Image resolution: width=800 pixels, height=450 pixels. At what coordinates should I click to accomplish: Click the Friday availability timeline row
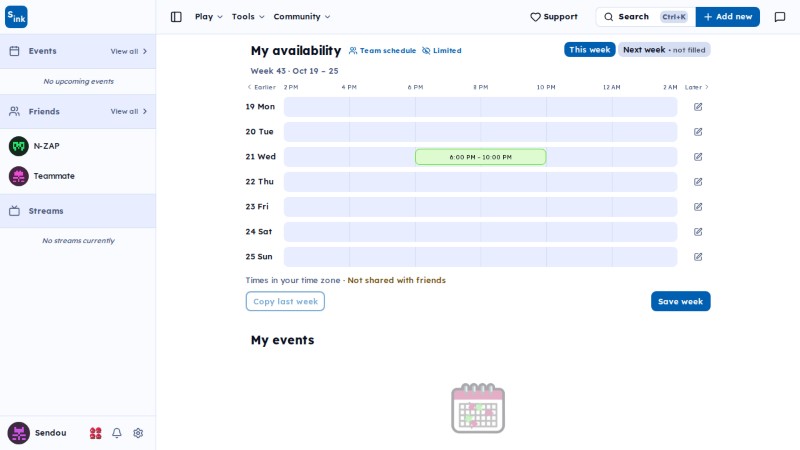coord(481,207)
